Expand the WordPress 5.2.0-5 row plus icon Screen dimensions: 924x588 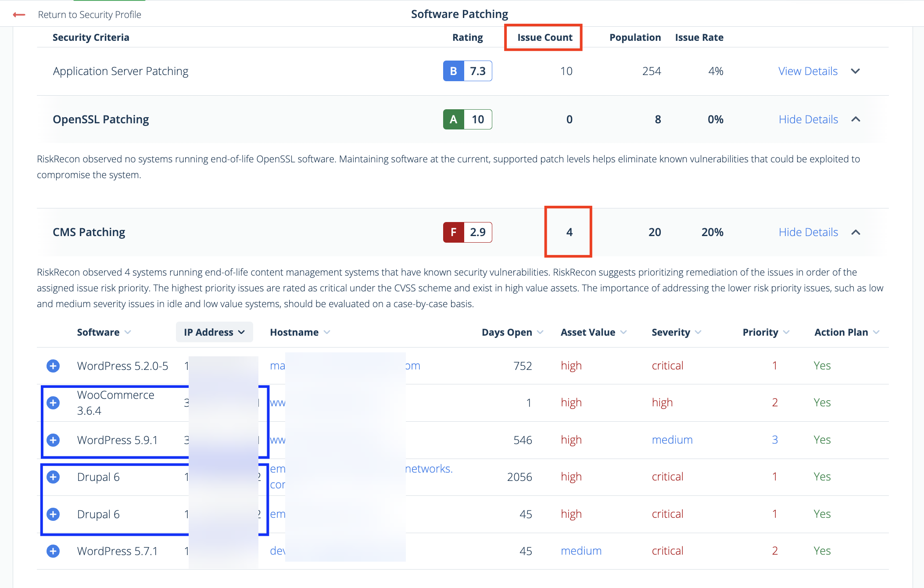pos(53,366)
